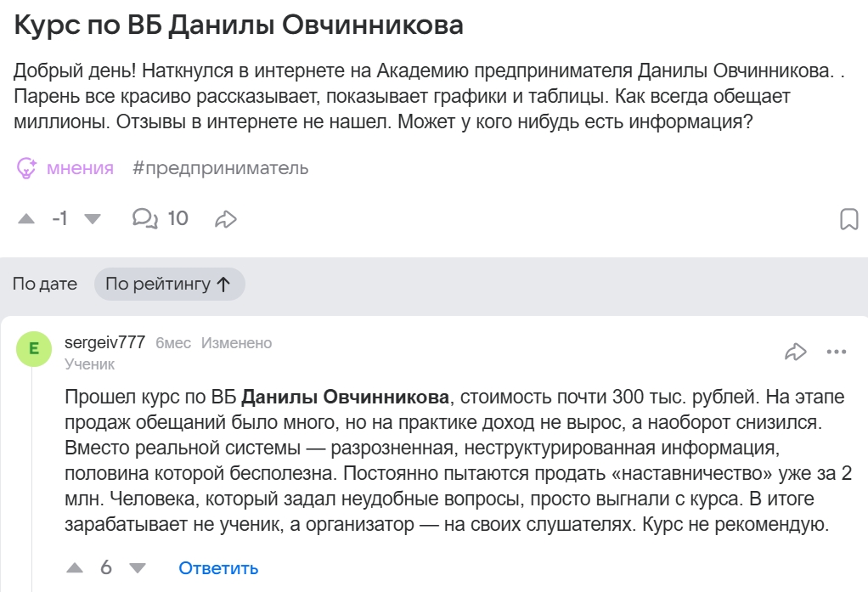868x592 pixels.
Task: Open three-dot menu on sergeiv777's comment
Action: (x=837, y=352)
